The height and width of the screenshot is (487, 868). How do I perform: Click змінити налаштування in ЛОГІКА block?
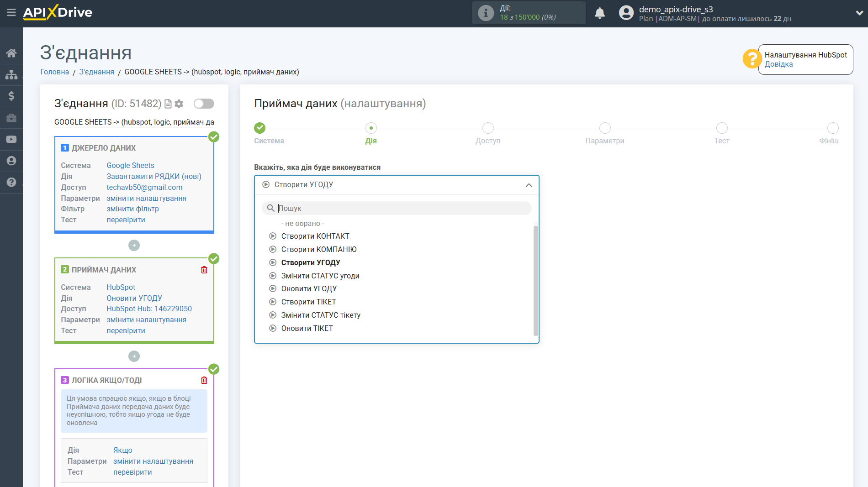click(x=153, y=461)
